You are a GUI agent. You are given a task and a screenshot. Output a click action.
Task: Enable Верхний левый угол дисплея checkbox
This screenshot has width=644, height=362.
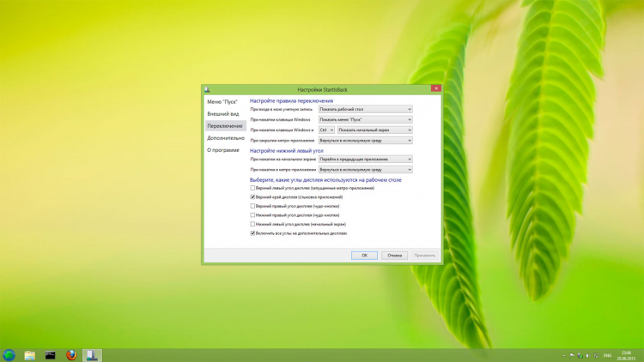coord(252,188)
